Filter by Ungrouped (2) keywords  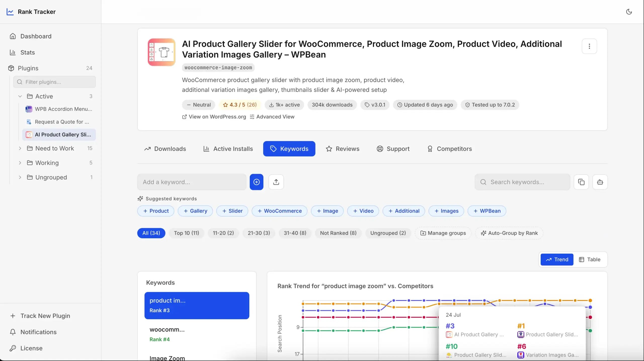(388, 233)
